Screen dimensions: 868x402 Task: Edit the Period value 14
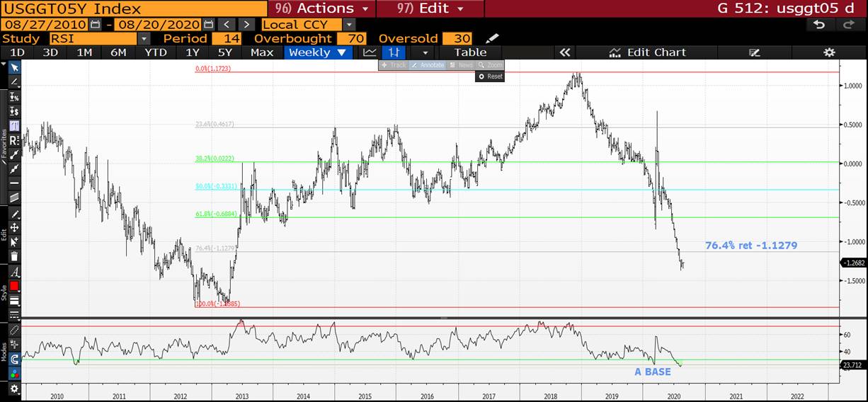point(227,38)
